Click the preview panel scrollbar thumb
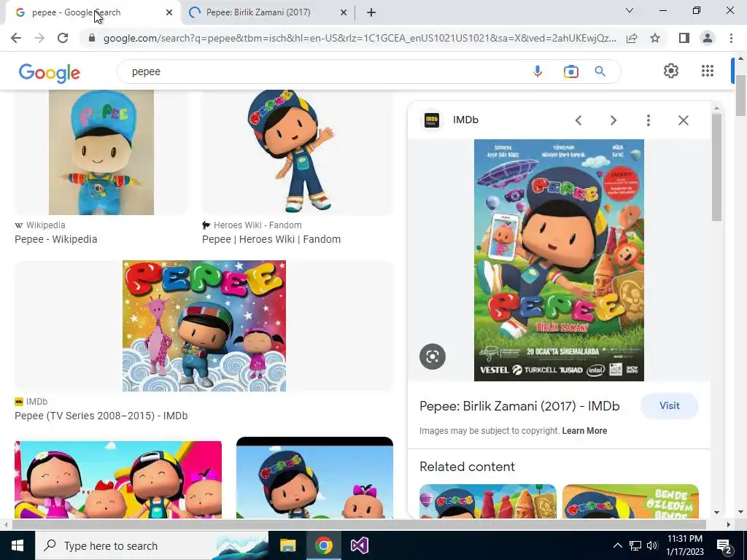This screenshot has height=560, width=747. click(716, 167)
